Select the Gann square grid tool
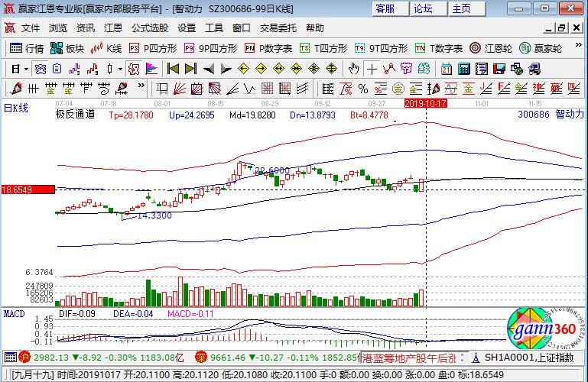The image size is (588, 382). click(268, 89)
